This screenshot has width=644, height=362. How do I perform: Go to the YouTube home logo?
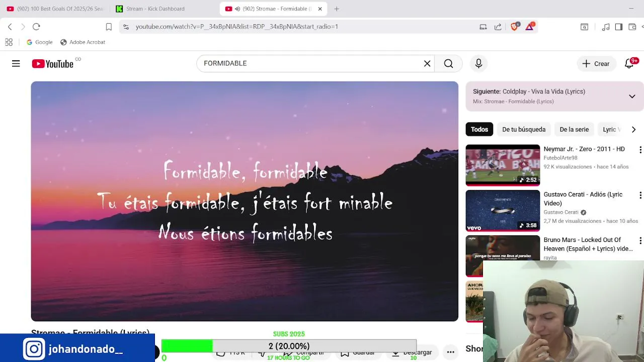click(x=53, y=63)
